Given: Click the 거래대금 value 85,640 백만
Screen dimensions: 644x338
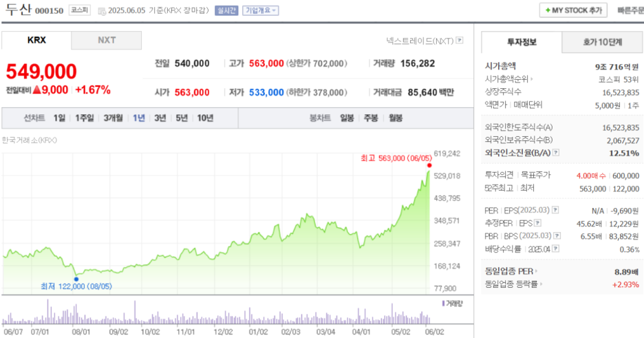Looking at the screenshot, I should [431, 92].
